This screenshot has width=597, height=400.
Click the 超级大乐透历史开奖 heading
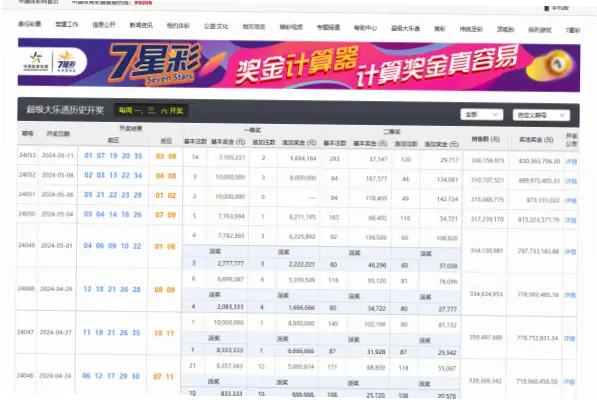[65, 110]
